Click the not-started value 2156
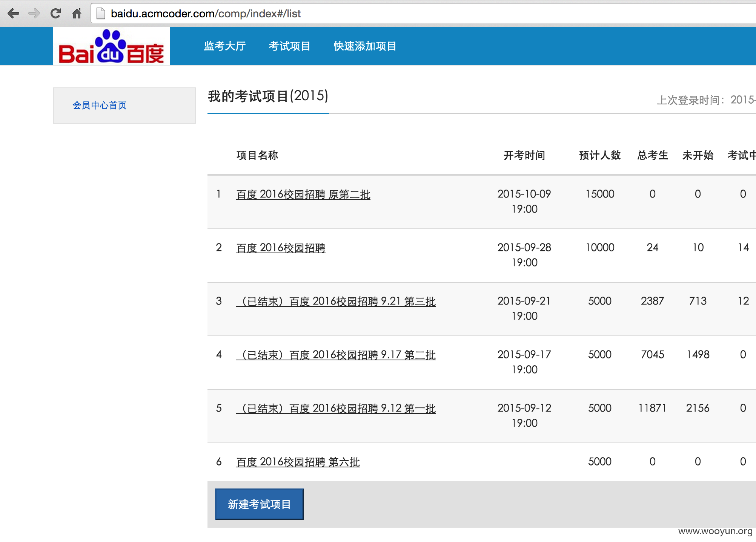The width and height of the screenshot is (756, 542). click(698, 408)
